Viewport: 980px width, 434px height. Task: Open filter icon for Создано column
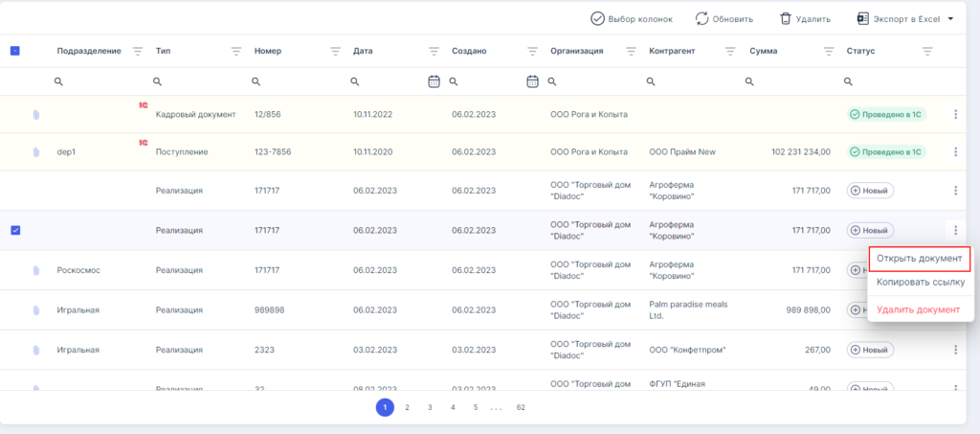coord(532,52)
